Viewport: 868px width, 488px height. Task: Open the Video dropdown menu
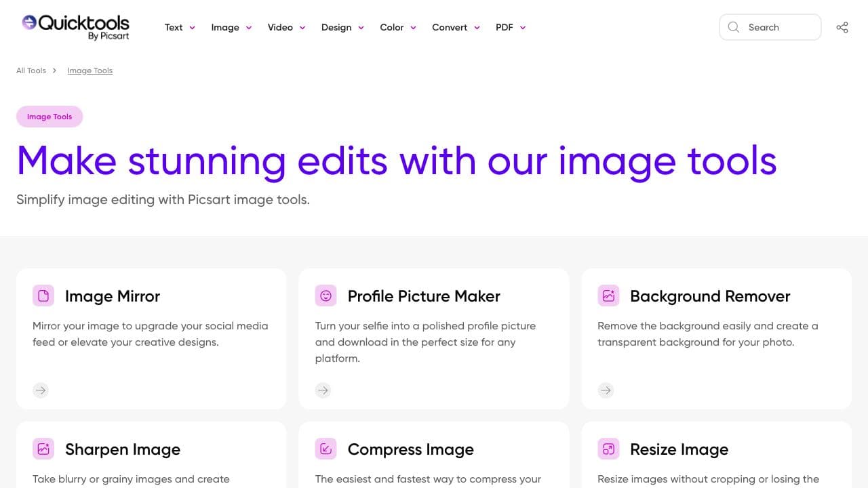[286, 27]
